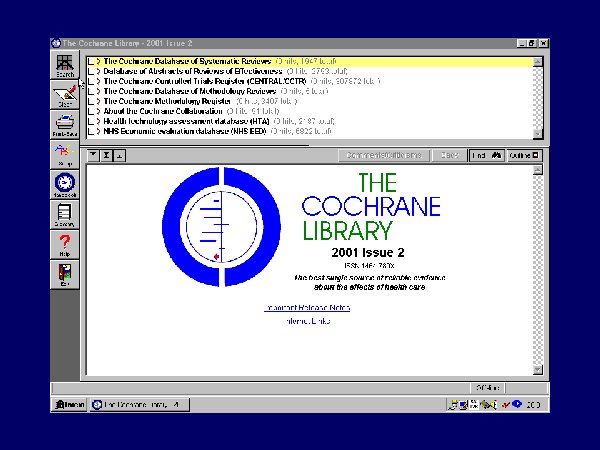Expand Database of Abstracts of Reviews chevron

(x=99, y=71)
